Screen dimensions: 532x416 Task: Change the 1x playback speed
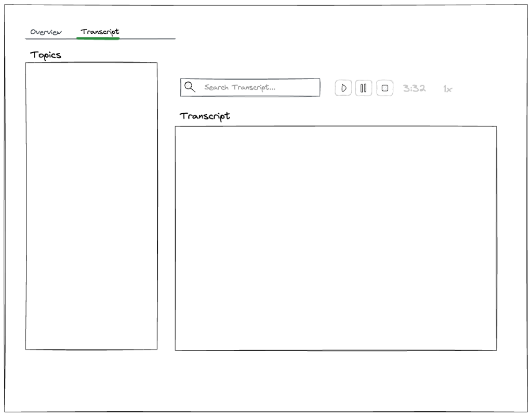(447, 89)
